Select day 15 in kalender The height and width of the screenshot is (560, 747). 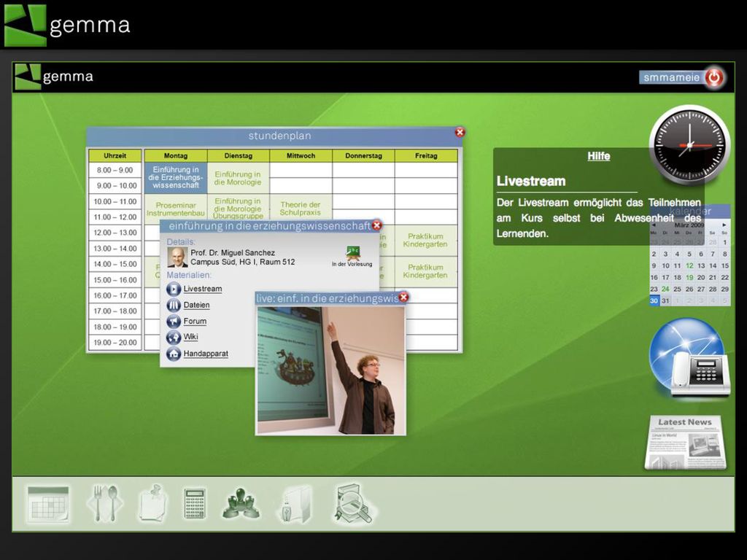724,265
